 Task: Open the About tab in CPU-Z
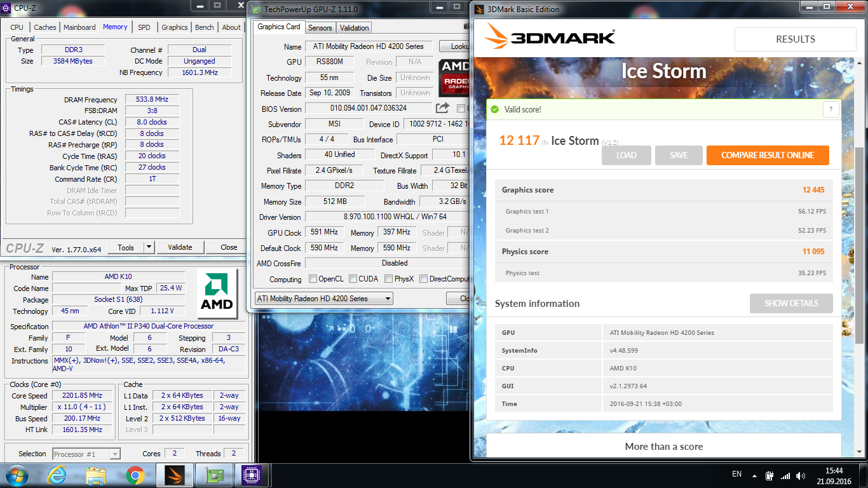231,27
